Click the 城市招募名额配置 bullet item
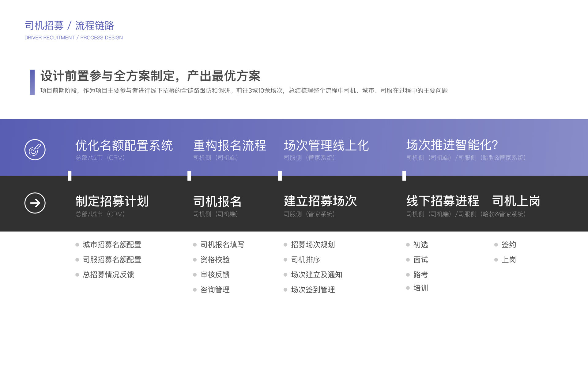 (x=112, y=245)
